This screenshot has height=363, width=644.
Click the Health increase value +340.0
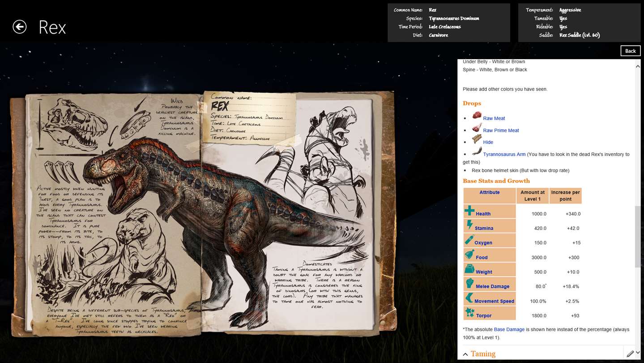(573, 214)
